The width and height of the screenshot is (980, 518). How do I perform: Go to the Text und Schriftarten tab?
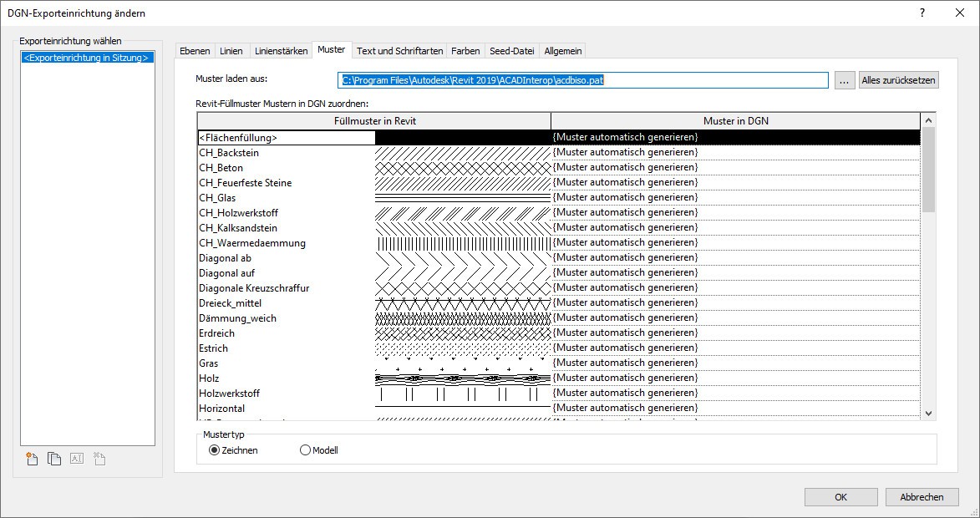pos(399,51)
